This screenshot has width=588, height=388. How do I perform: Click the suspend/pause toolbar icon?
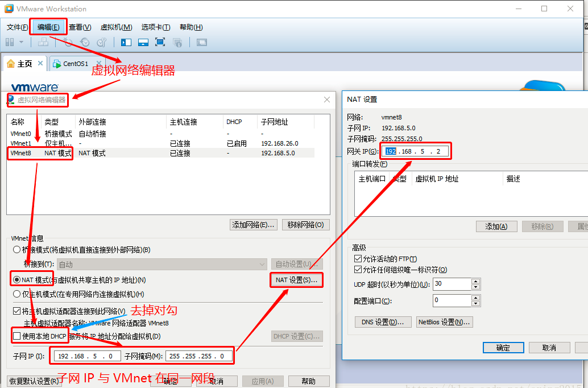coord(10,42)
